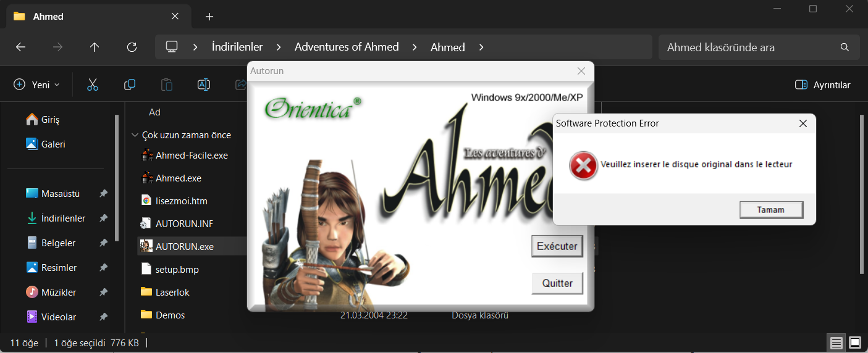Switch to details list view
Screen dimensions: 868x353
(x=836, y=343)
